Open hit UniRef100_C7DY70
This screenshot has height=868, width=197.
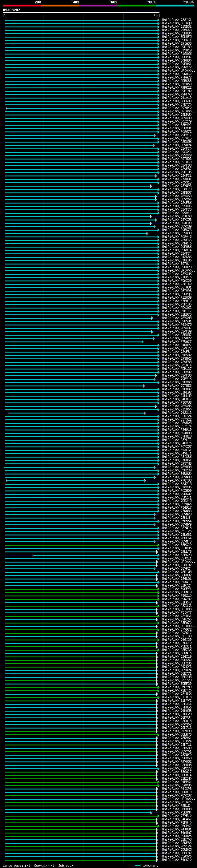176,104
